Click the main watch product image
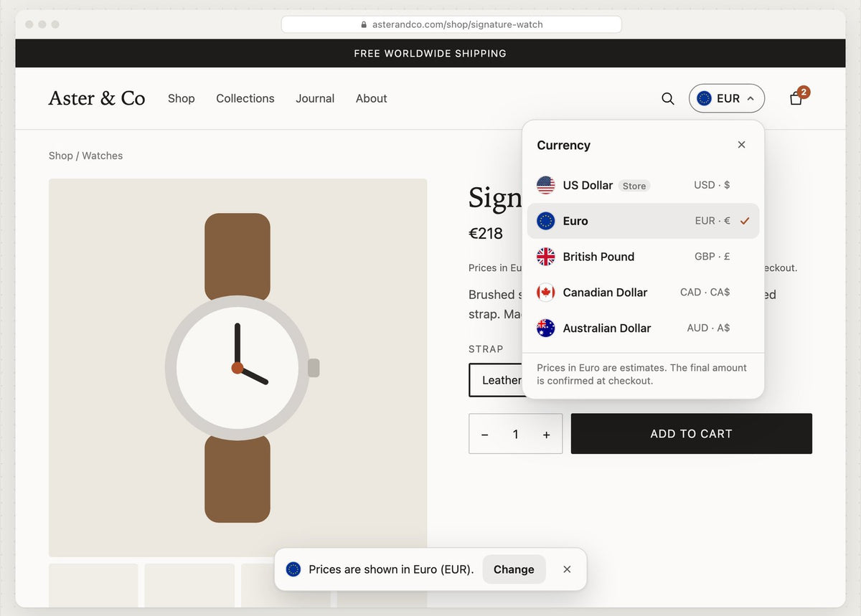 point(238,368)
